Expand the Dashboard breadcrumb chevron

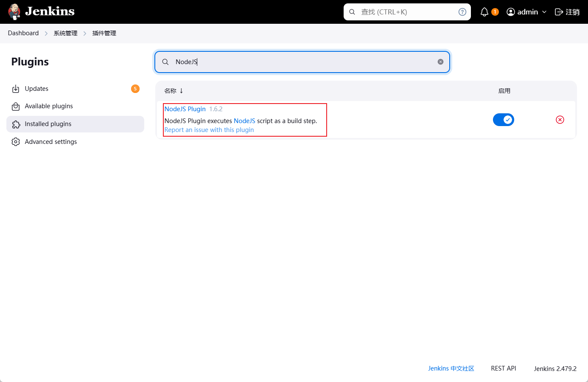46,34
